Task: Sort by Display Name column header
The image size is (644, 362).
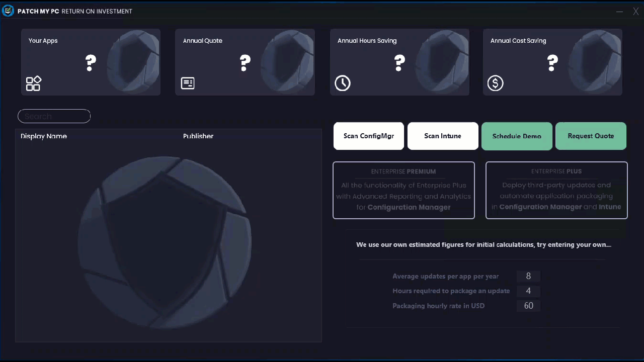Action: pos(44,136)
